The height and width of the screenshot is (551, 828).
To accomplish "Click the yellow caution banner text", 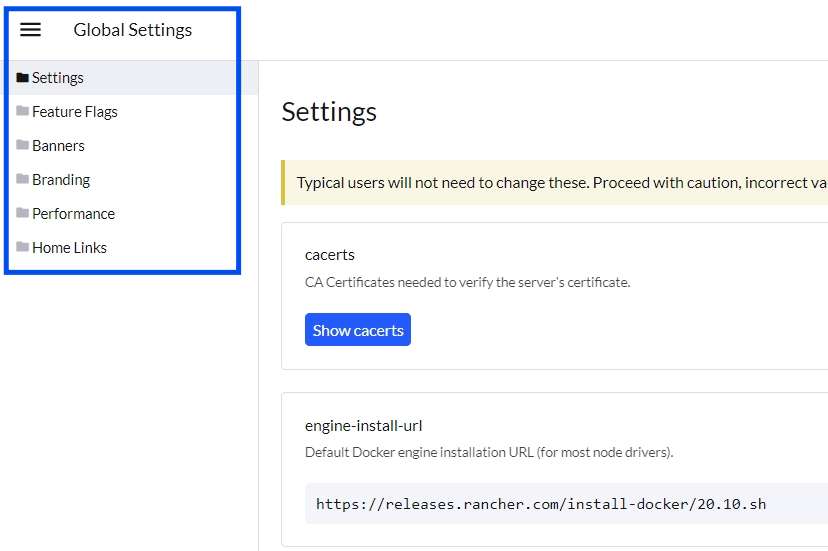I will [561, 183].
